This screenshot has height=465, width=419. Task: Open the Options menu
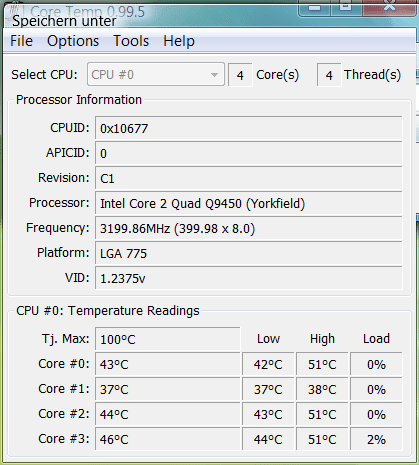tap(73, 41)
